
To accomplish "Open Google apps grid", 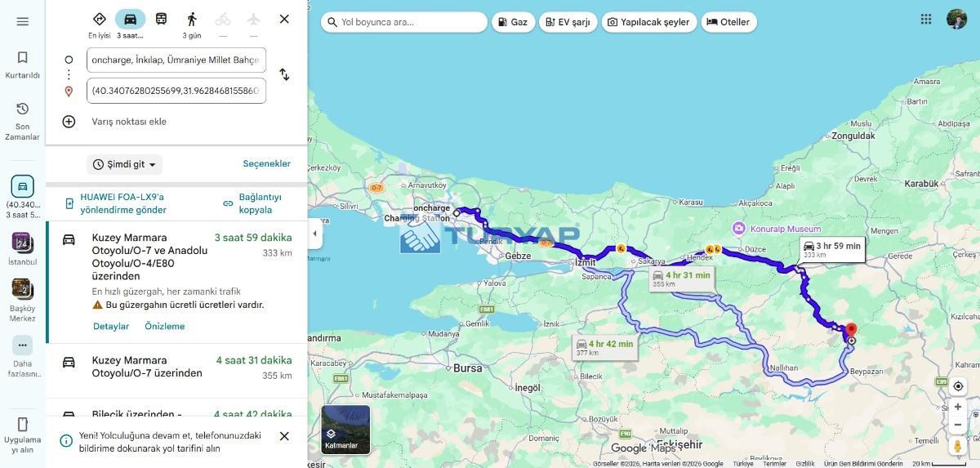I will 925,19.
